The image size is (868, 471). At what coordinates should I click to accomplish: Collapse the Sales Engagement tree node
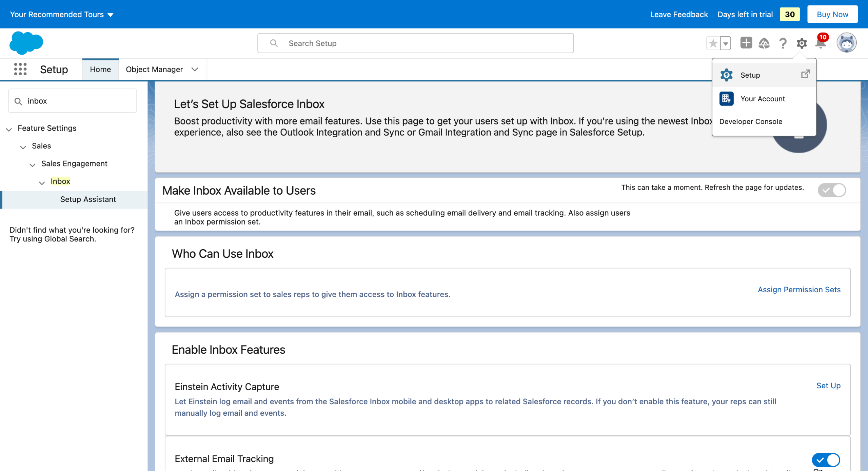[x=33, y=165]
